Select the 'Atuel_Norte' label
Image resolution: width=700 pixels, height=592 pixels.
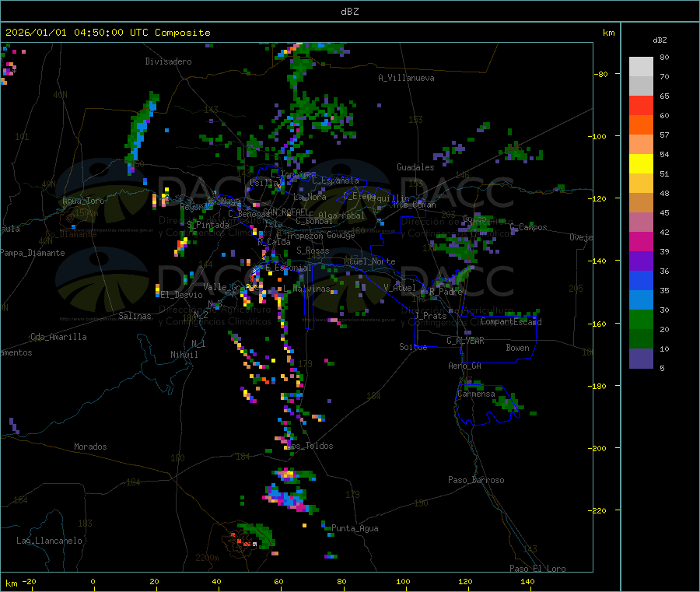pyautogui.click(x=369, y=261)
